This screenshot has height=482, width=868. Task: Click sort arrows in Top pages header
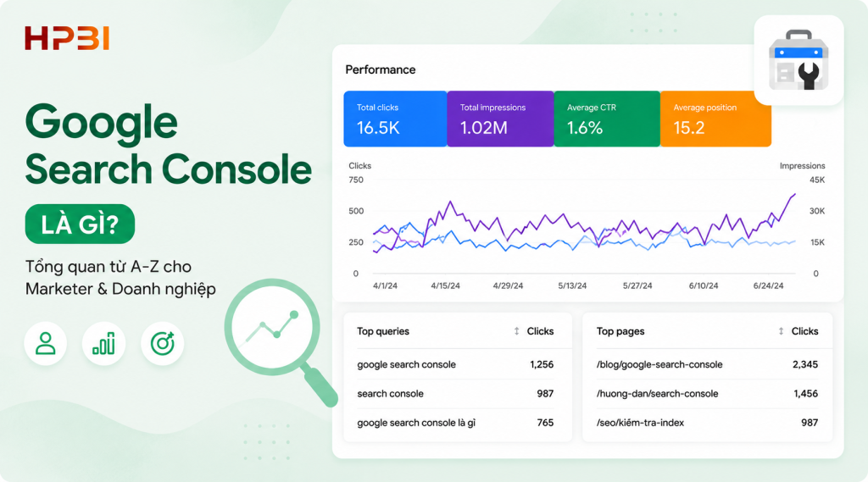pos(781,331)
